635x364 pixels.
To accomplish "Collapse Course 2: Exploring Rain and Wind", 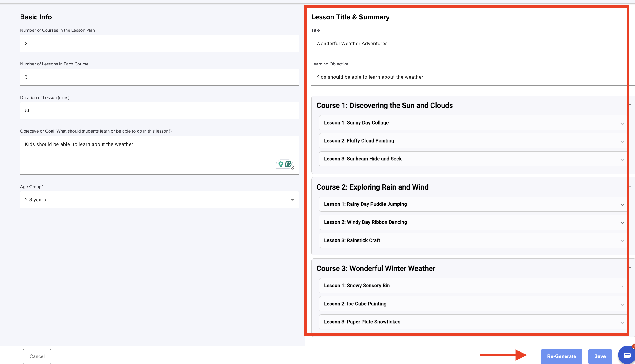I will [630, 186].
